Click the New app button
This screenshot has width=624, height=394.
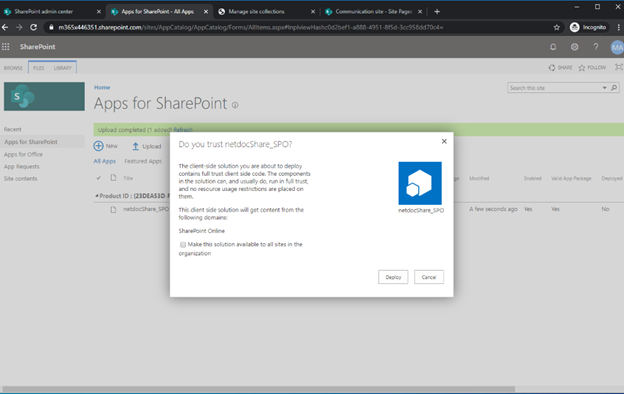[x=105, y=146]
